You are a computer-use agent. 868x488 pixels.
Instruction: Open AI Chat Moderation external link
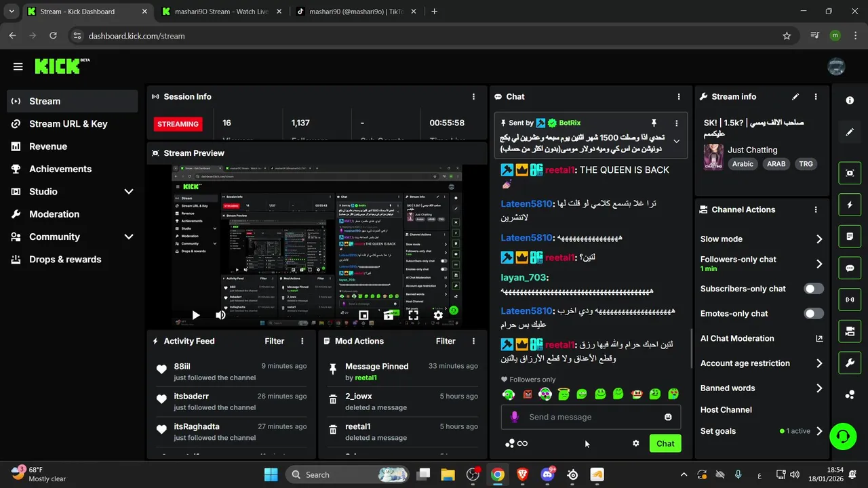[819, 338]
